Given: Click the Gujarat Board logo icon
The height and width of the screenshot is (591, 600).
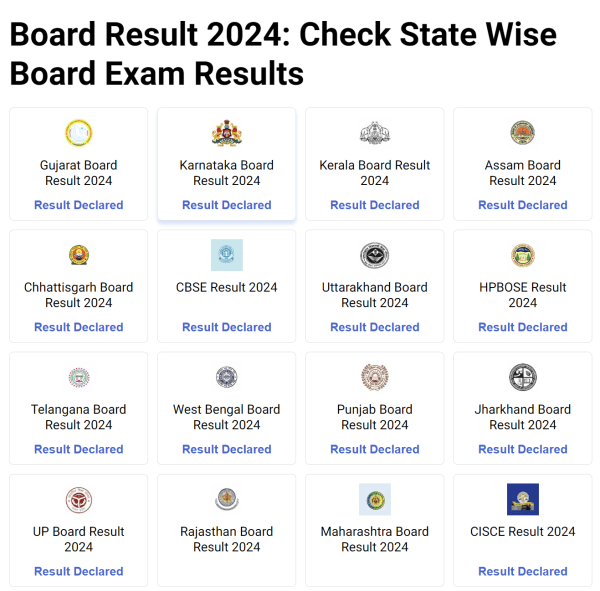Looking at the screenshot, I should point(78,133).
